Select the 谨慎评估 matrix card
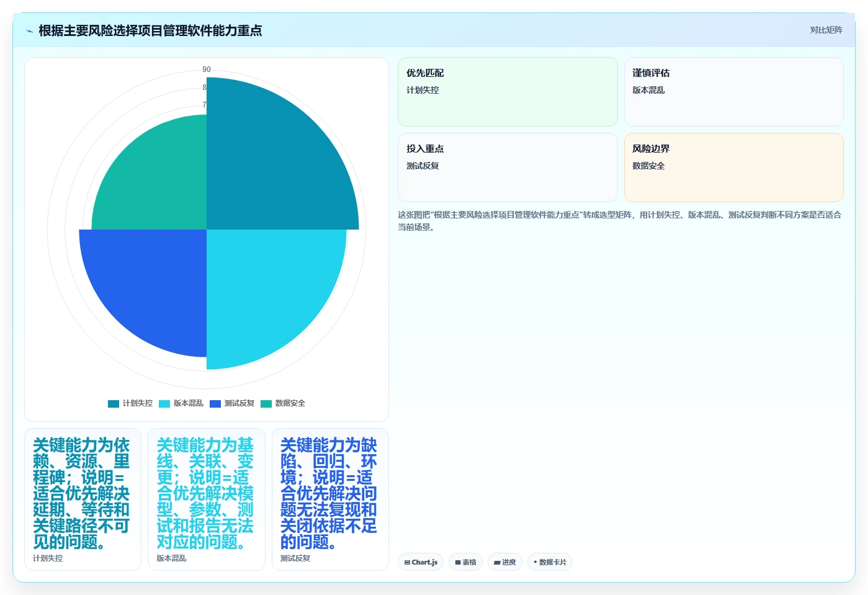868x595 pixels. pyautogui.click(x=733, y=92)
